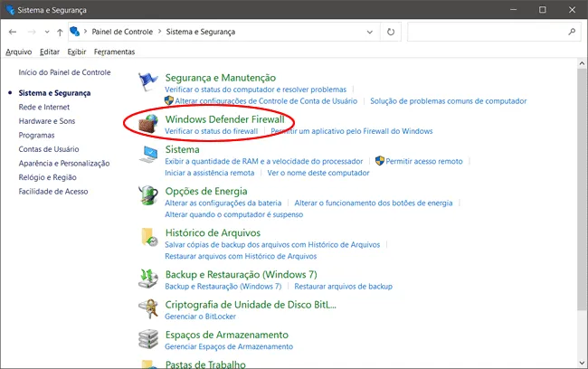Click Restaurar arquivos de backup

344,287
